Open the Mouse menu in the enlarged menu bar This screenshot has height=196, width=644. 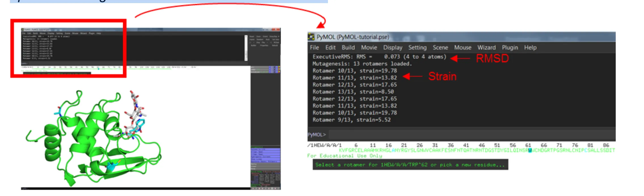tap(462, 48)
